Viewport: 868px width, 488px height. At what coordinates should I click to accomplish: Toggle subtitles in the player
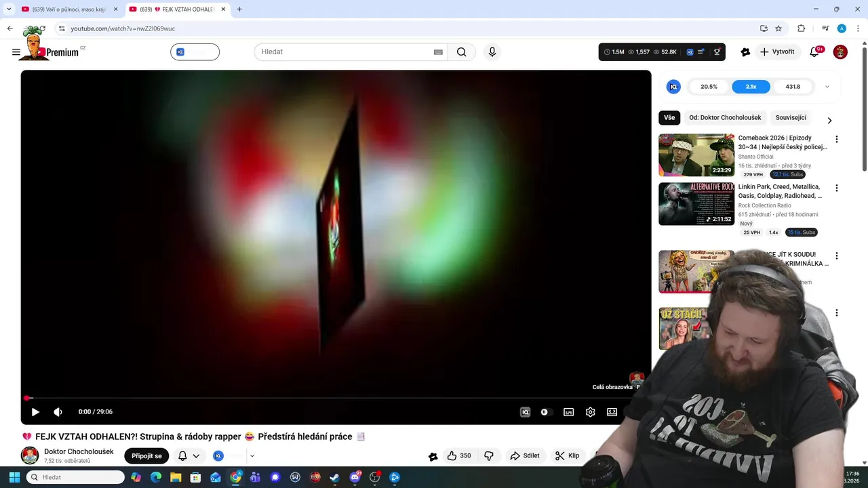click(x=569, y=412)
